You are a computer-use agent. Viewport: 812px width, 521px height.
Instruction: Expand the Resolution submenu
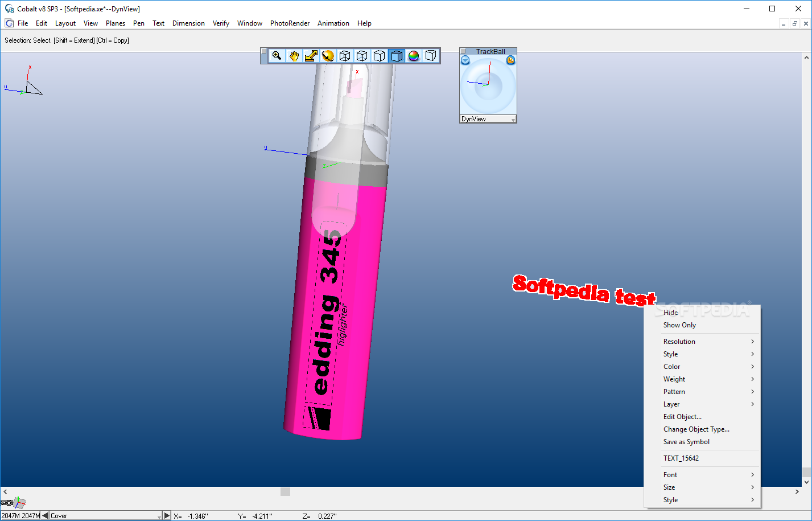pos(702,342)
